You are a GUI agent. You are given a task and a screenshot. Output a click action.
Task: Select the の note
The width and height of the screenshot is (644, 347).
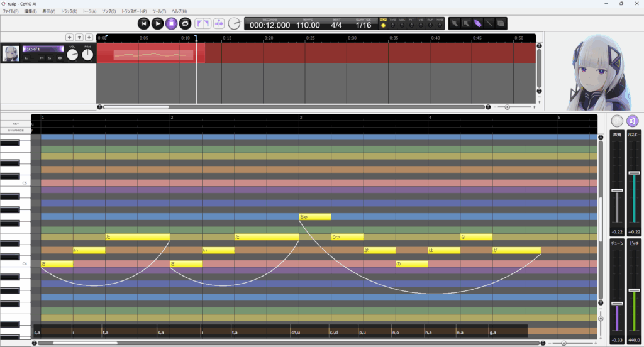[x=412, y=264]
